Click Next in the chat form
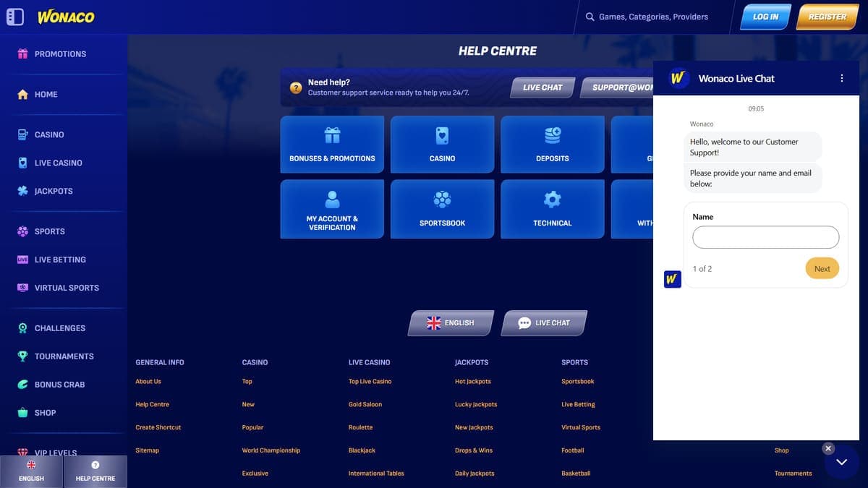 coord(822,268)
